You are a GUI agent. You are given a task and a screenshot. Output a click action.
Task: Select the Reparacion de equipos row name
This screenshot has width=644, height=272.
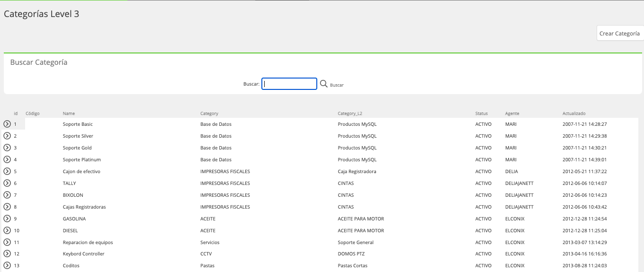(88, 242)
